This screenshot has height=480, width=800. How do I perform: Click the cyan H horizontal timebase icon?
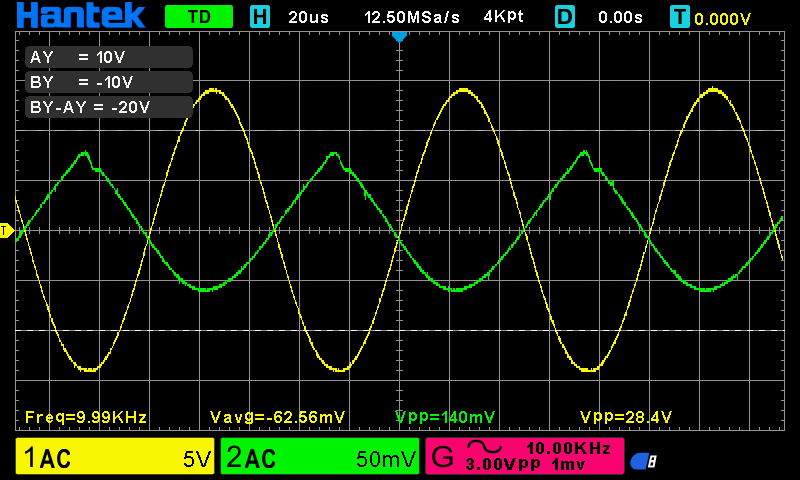click(x=260, y=17)
